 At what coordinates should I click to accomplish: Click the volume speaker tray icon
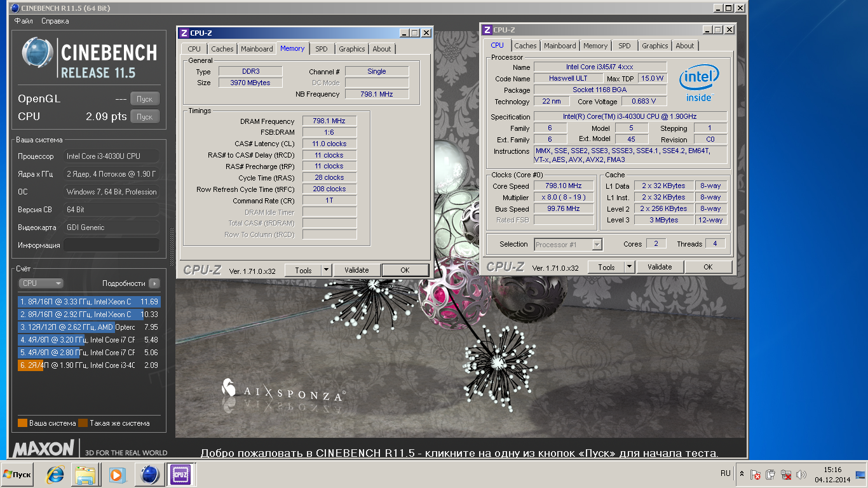click(801, 475)
